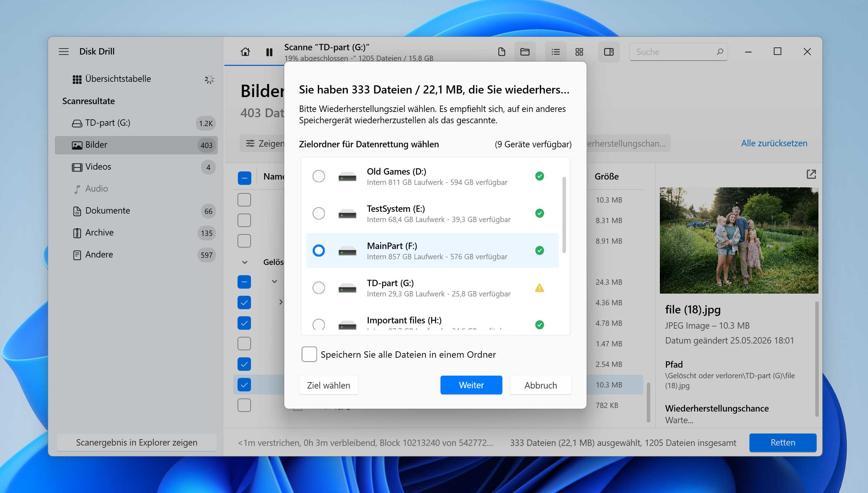
Task: Click Alle zurücksetzen link
Action: [x=774, y=143]
